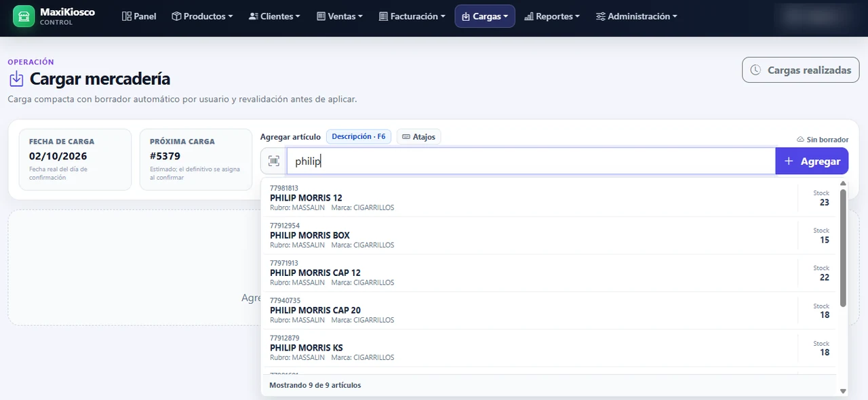Click stock value 23 for Philip Morris 12
868x400 pixels.
click(825, 202)
